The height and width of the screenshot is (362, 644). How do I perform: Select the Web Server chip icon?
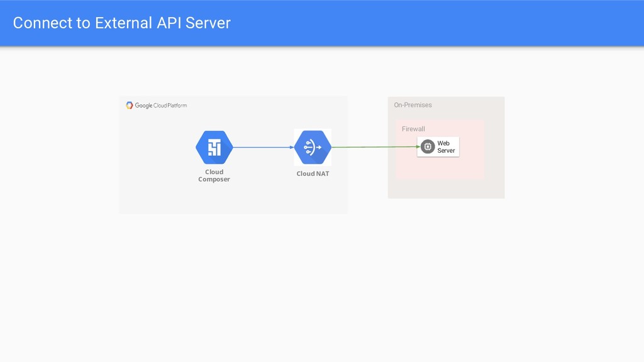pos(428,146)
